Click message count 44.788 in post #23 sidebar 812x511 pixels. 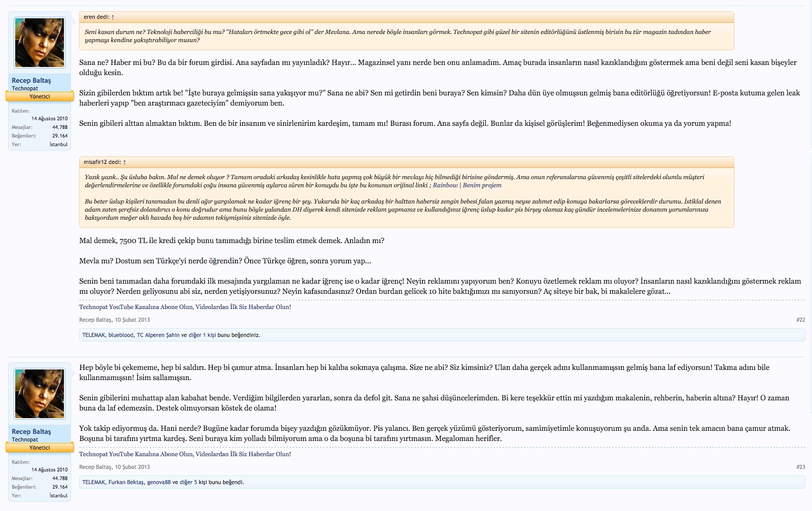[x=60, y=479]
